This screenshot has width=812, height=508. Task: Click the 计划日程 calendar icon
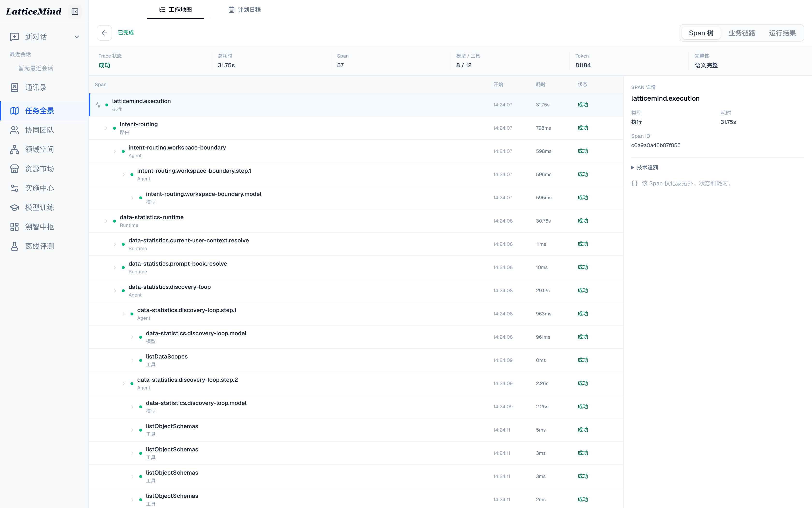(x=231, y=10)
